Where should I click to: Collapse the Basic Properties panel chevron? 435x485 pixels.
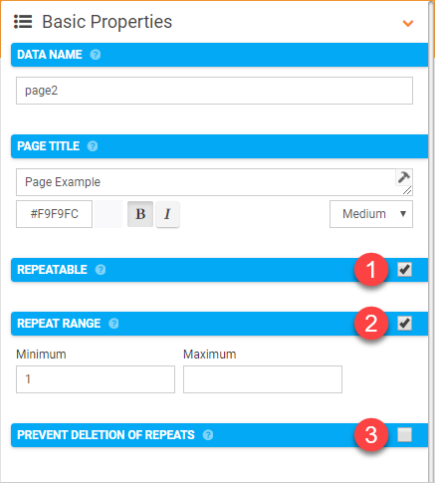[x=408, y=23]
